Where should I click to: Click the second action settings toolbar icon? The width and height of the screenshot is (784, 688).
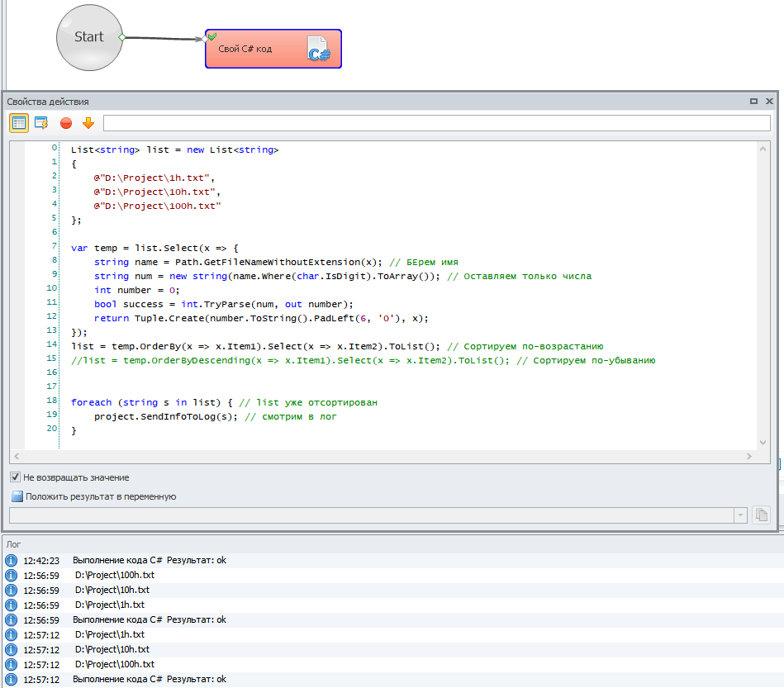tap(41, 123)
